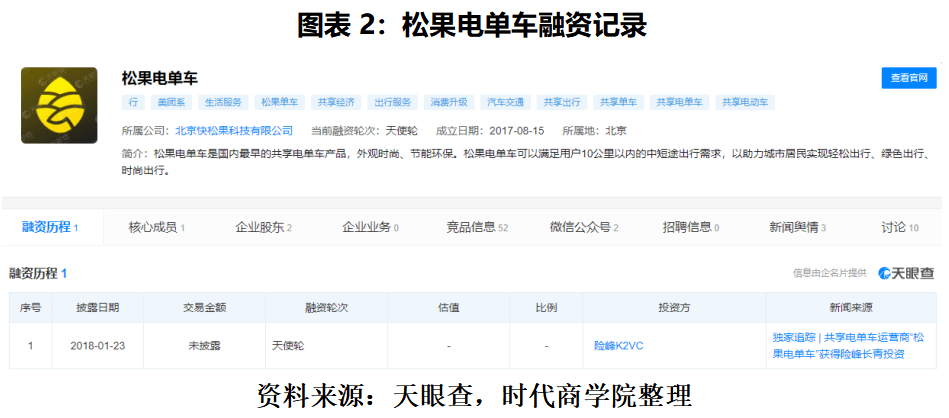
Task: Switch to the 企业股东 tab
Action: (x=263, y=227)
